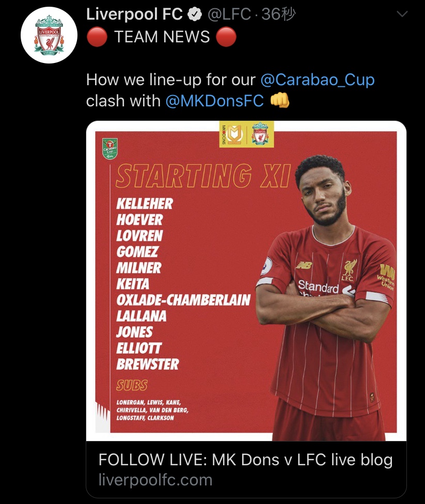The width and height of the screenshot is (425, 504).
Task: Open the @Carabao_Cup mention
Action: pos(317,80)
